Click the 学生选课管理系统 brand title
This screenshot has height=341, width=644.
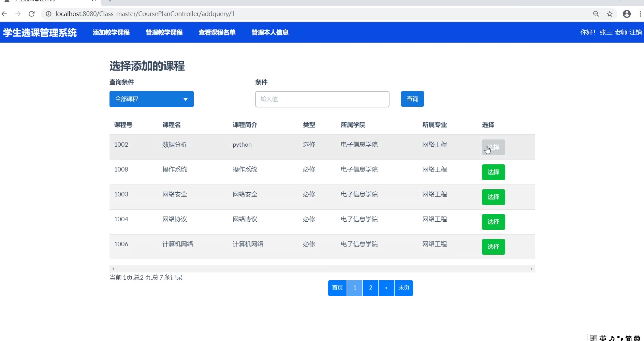click(40, 32)
